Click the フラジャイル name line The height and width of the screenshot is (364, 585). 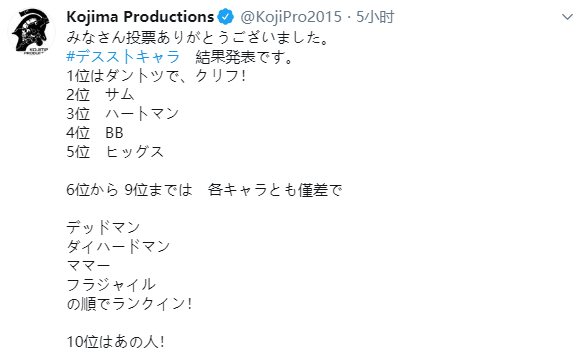pyautogui.click(x=111, y=285)
